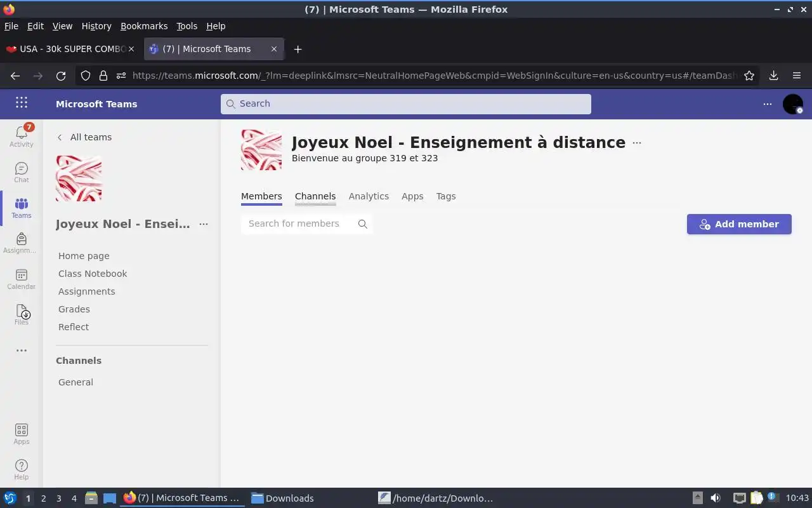Image resolution: width=812 pixels, height=508 pixels.
Task: Switch to workspace 2 in taskbar
Action: pyautogui.click(x=43, y=498)
